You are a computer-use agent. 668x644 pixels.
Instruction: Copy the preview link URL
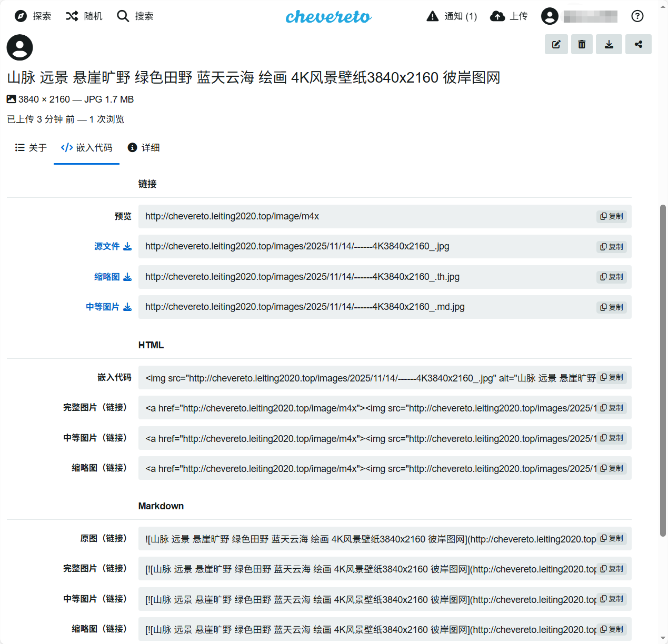(612, 216)
